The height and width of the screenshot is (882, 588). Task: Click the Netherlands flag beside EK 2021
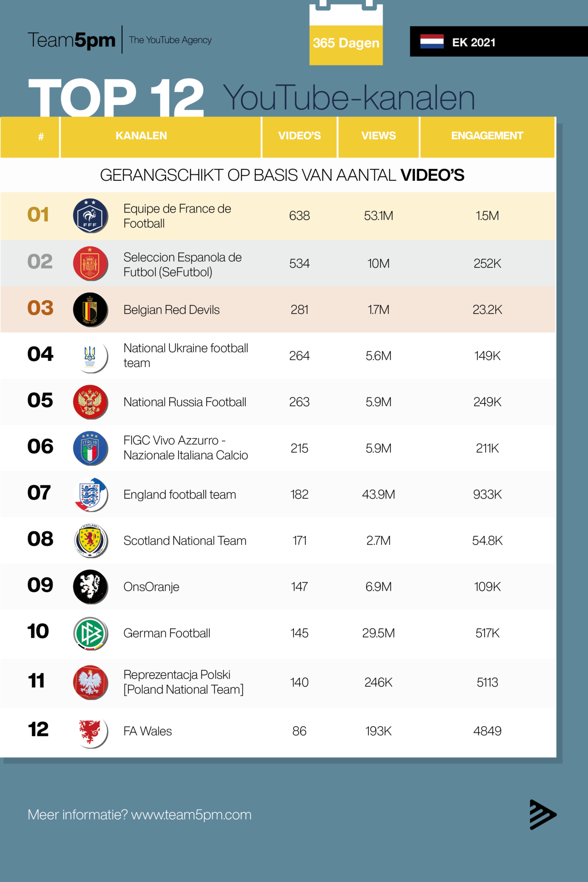(x=432, y=42)
